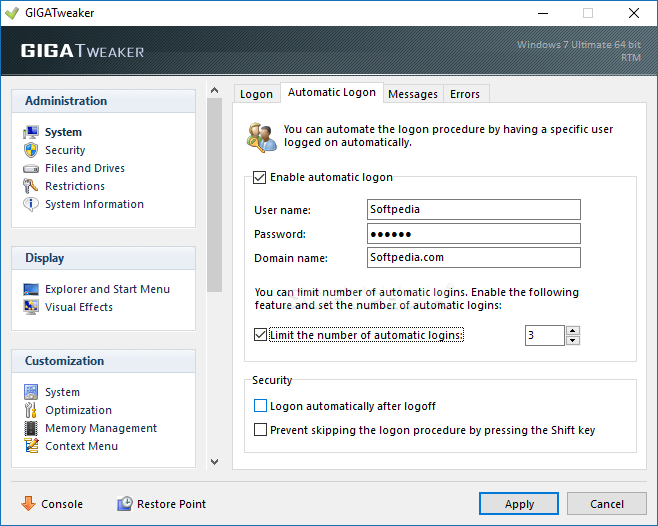
Task: Click the sidebar scroll down arrow
Action: click(214, 462)
